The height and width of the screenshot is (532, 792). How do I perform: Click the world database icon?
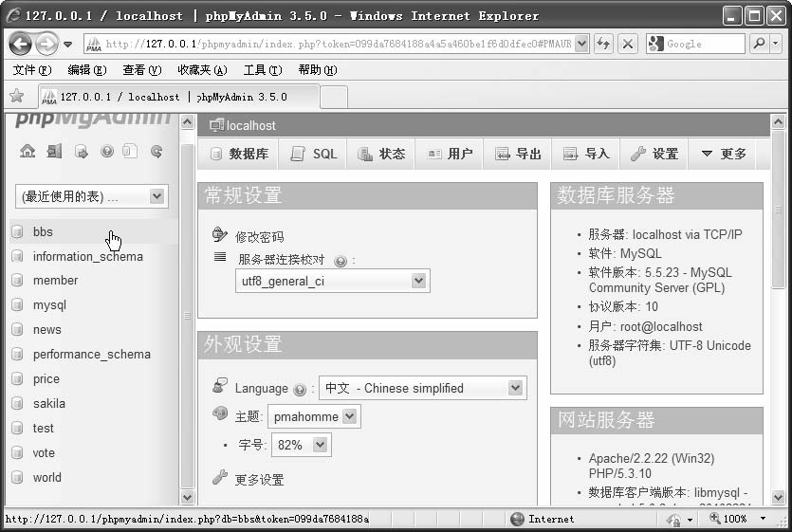coord(17,477)
